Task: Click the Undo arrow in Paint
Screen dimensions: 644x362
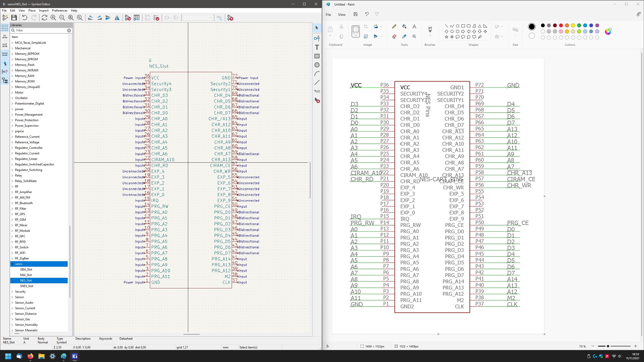Action: (367, 14)
